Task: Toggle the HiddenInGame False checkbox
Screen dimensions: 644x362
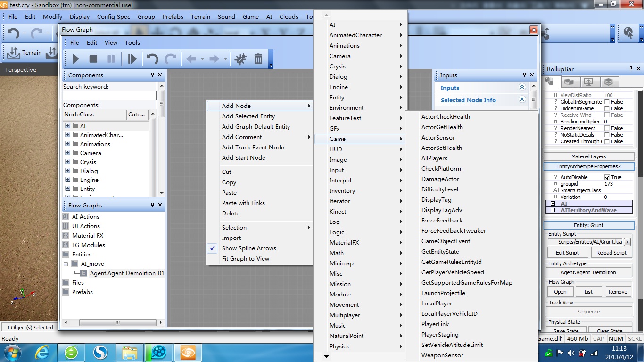Action: tap(607, 108)
